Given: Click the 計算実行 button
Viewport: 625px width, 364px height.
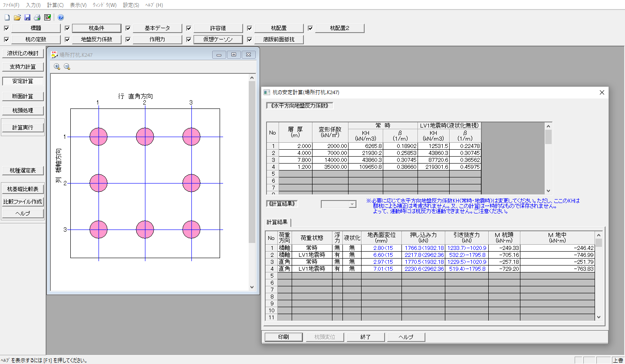Looking at the screenshot, I should click(x=23, y=128).
